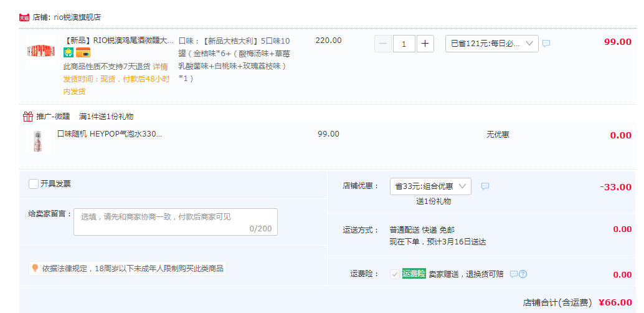Click the 普通配送 快递 免邮 shipping text
Image resolution: width=644 pixels, height=313 pixels.
click(x=422, y=230)
